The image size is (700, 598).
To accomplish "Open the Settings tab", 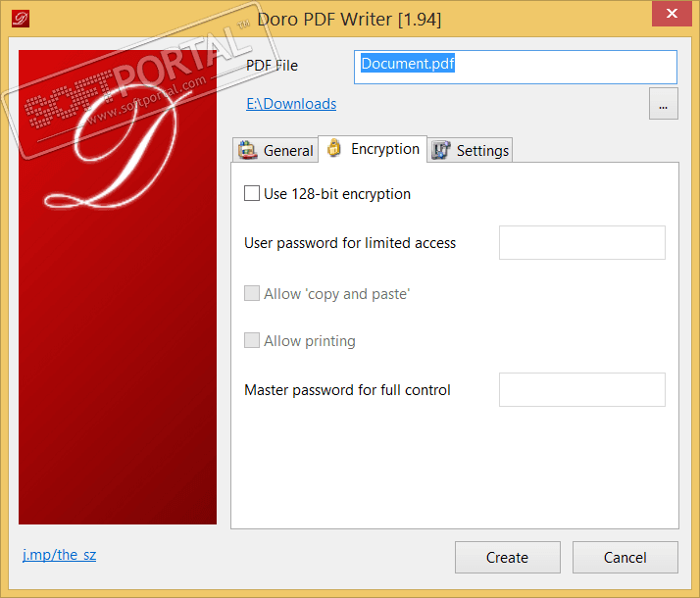I will (470, 150).
